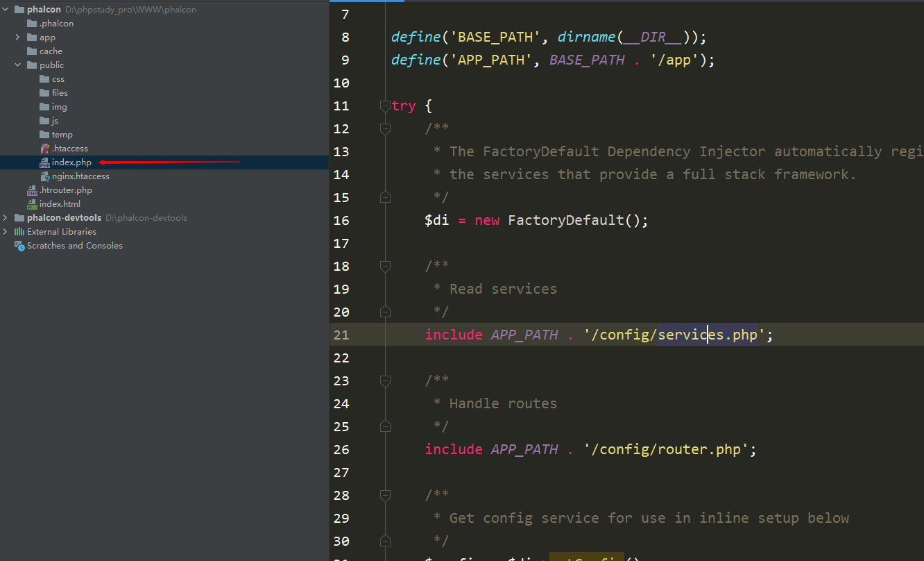Click line number 16 in gutter

pos(341,220)
